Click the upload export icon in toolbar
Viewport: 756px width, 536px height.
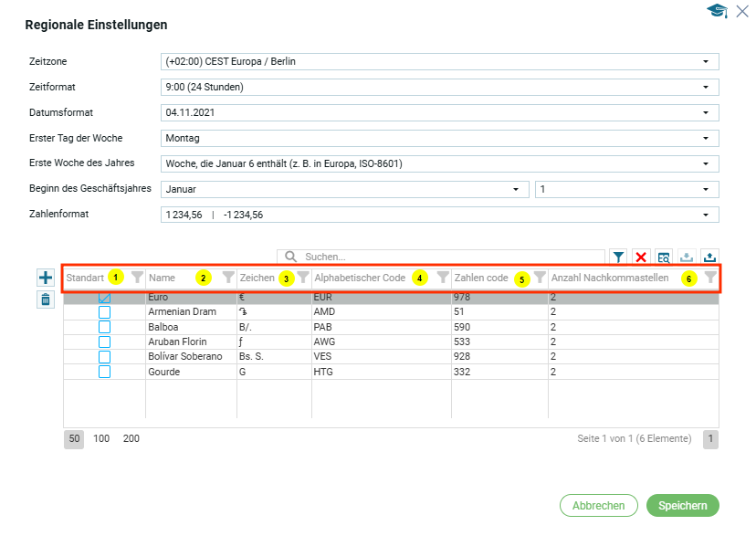[709, 257]
